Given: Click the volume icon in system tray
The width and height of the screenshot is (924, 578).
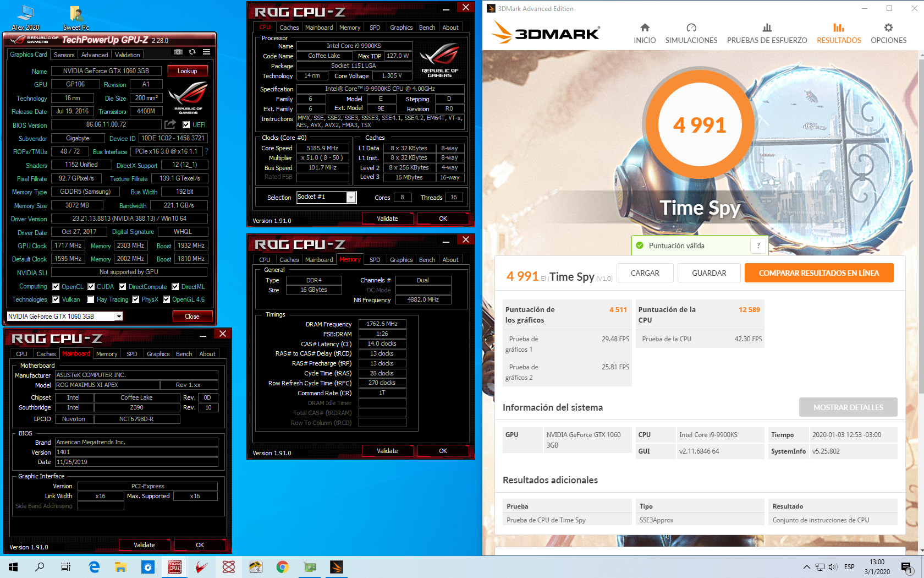Looking at the screenshot, I should coord(832,567).
